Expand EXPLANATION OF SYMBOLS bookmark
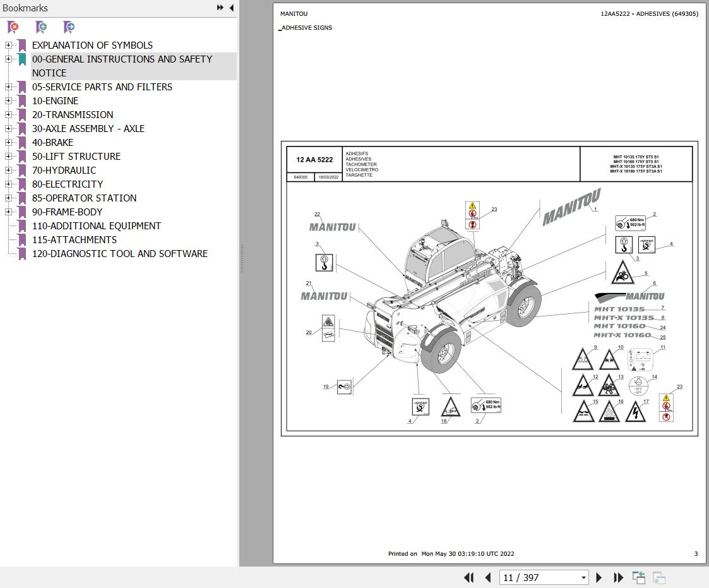This screenshot has height=588, width=709. [8, 45]
